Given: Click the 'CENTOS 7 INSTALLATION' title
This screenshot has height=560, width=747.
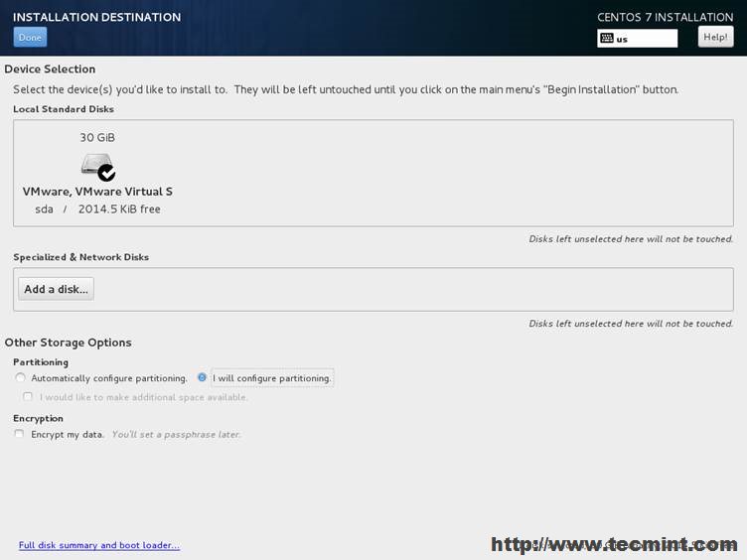Looking at the screenshot, I should point(666,17).
